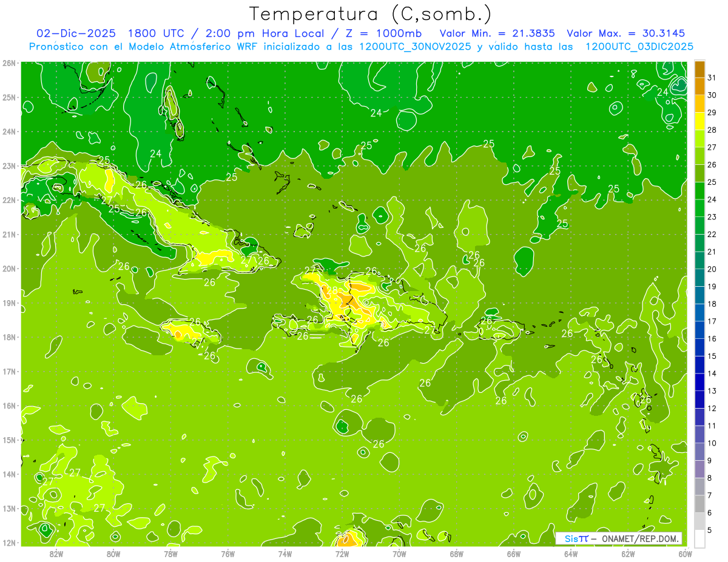Pick the legend swatch between 24 and 25
The image size is (728, 562).
tap(699, 190)
